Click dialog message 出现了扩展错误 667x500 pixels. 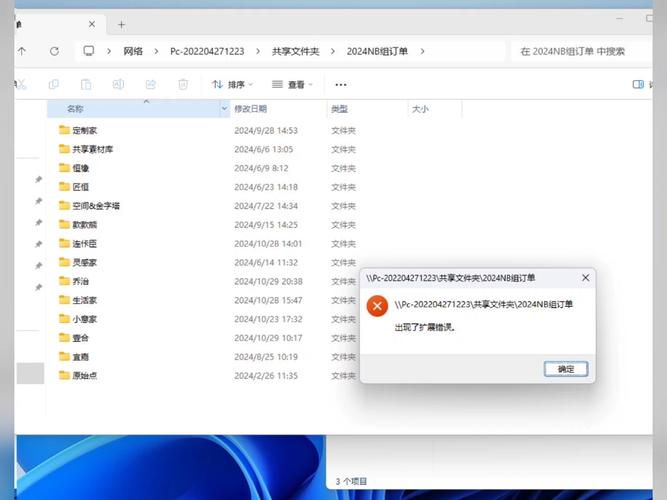(x=425, y=327)
